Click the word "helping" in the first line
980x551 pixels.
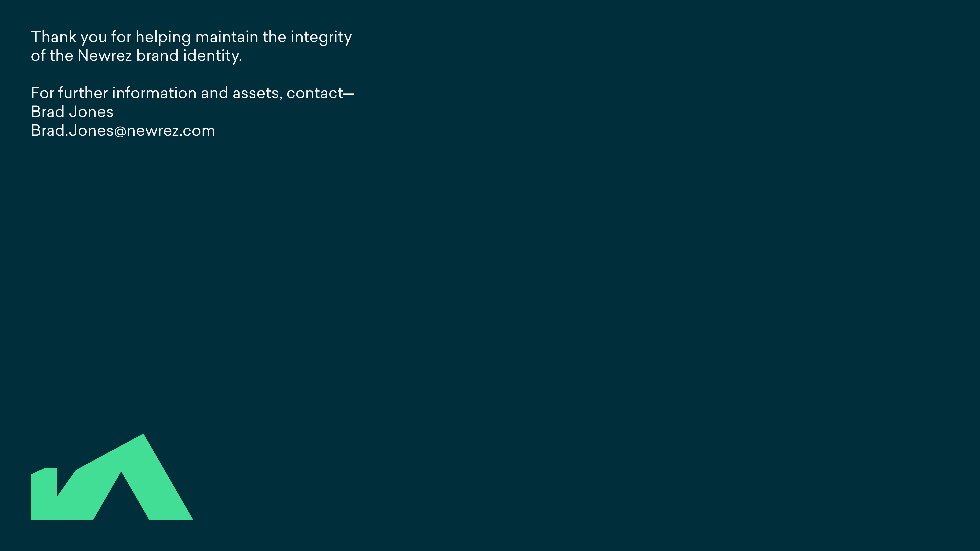point(163,37)
